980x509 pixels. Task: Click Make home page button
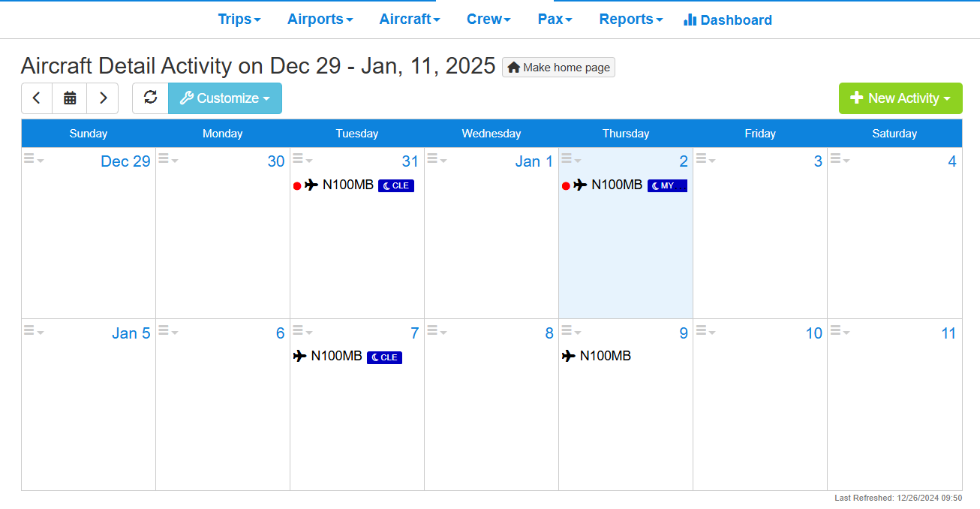(558, 68)
